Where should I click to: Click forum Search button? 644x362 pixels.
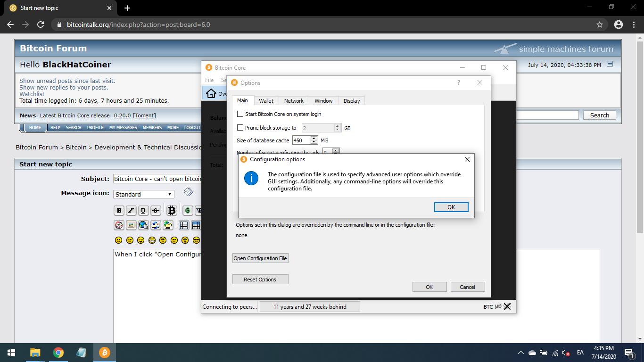click(x=600, y=115)
